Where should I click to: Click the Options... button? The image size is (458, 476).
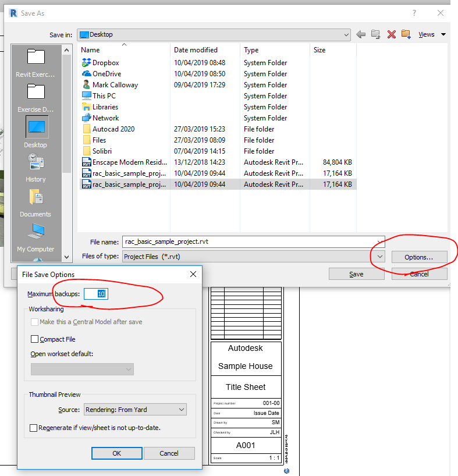pyautogui.click(x=419, y=257)
